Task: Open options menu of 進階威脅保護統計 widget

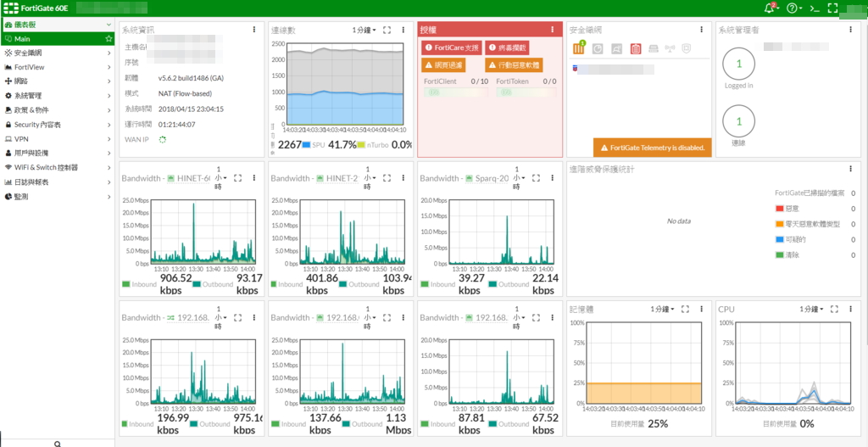Action: pyautogui.click(x=851, y=169)
